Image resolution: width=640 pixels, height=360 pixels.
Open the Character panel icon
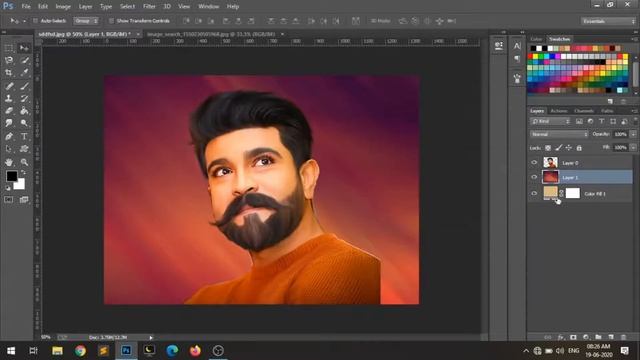pyautogui.click(x=517, y=46)
